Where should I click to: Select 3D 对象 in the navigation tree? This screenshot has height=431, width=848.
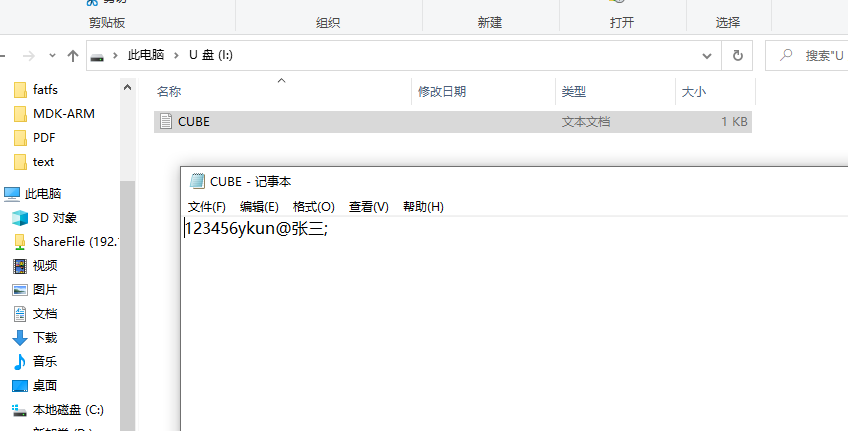[55, 218]
